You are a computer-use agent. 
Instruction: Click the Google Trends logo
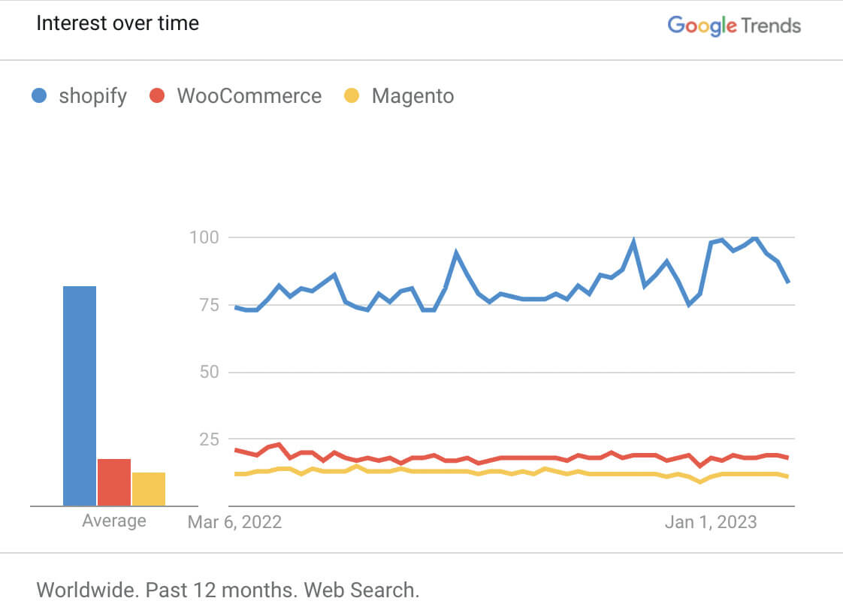click(734, 26)
